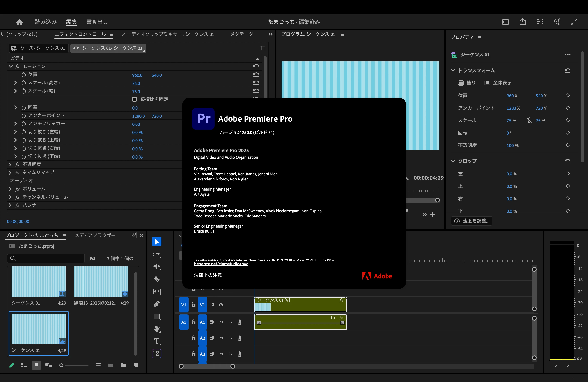Open the behance.net/clamstudiosnyc link
The height and width of the screenshot is (382, 588).
coord(221,264)
